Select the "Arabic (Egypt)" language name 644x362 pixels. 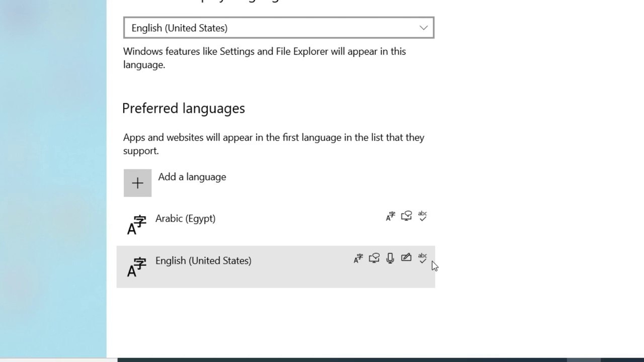(185, 218)
